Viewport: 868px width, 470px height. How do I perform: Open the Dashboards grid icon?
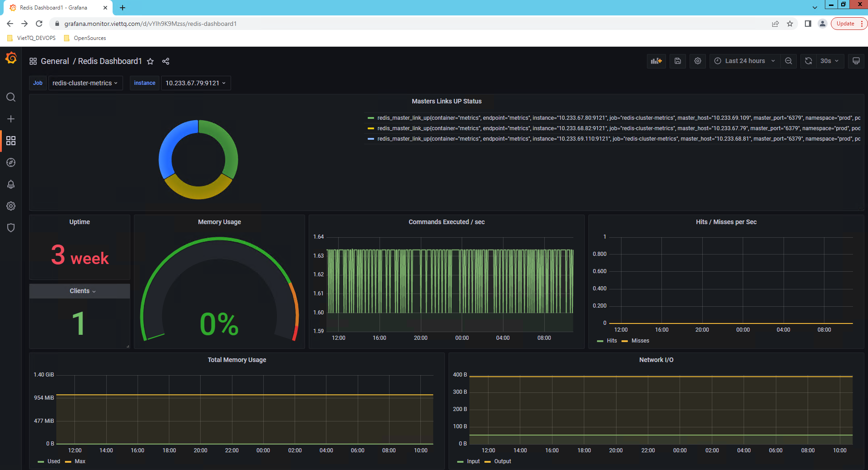pyautogui.click(x=11, y=141)
